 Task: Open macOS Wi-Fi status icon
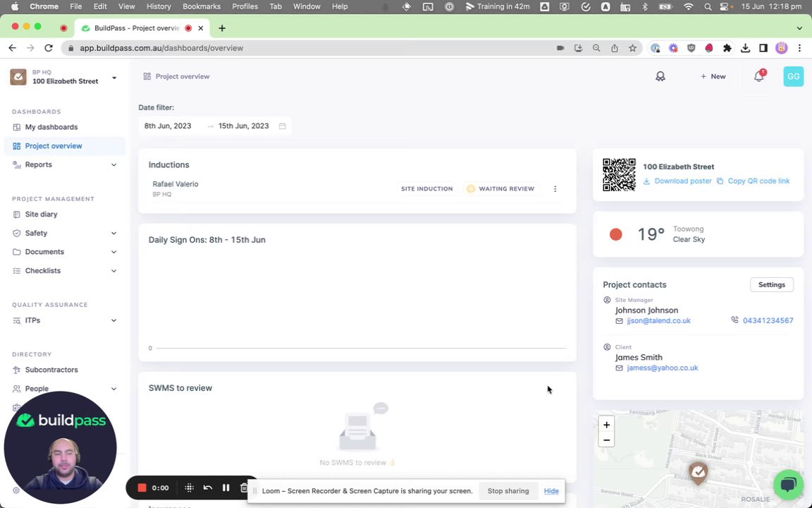(x=688, y=7)
